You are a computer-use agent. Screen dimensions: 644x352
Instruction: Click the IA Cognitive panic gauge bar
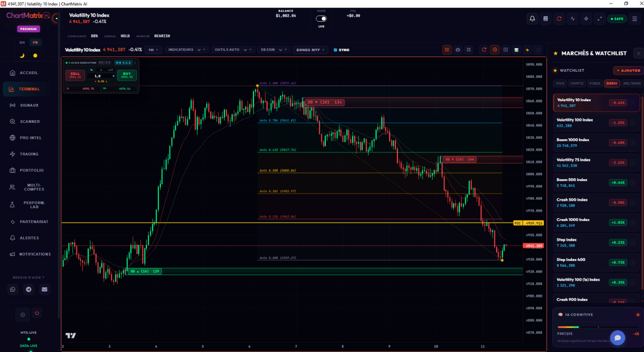pos(598,327)
